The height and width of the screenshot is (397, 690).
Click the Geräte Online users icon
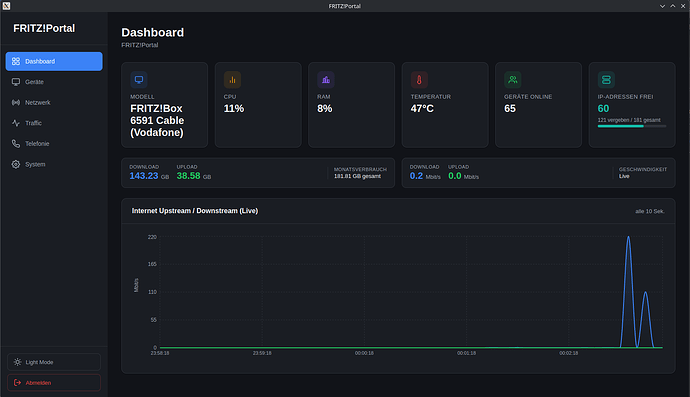(x=513, y=80)
